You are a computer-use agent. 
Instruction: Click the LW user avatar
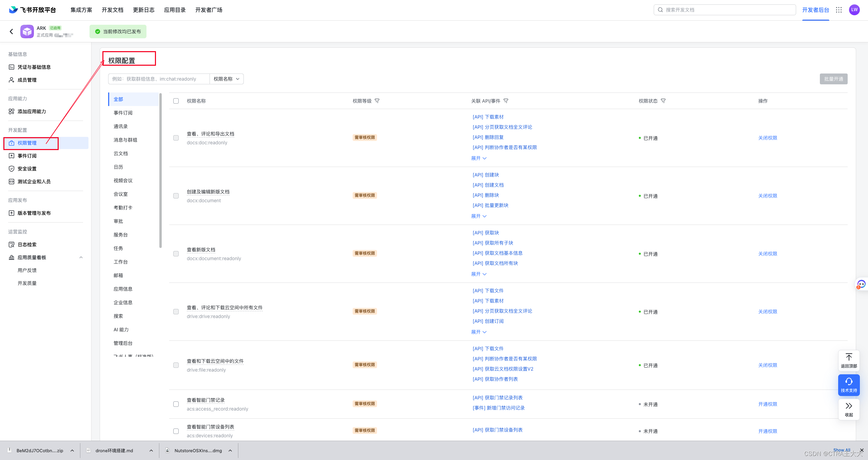854,10
